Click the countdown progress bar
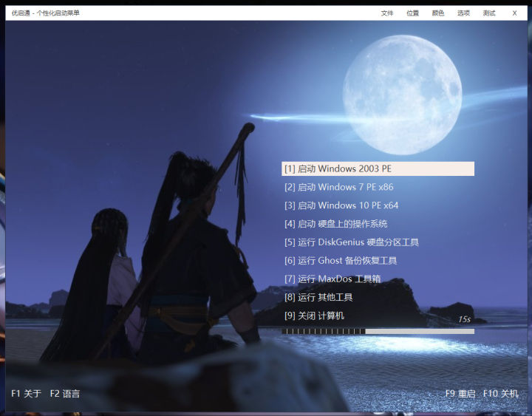This screenshot has width=532, height=416. (x=378, y=331)
